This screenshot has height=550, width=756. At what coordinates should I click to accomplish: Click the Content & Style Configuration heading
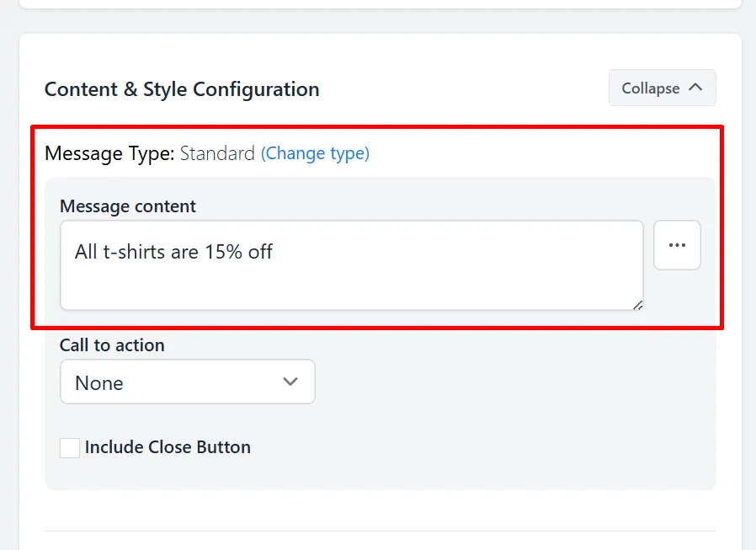pos(182,89)
